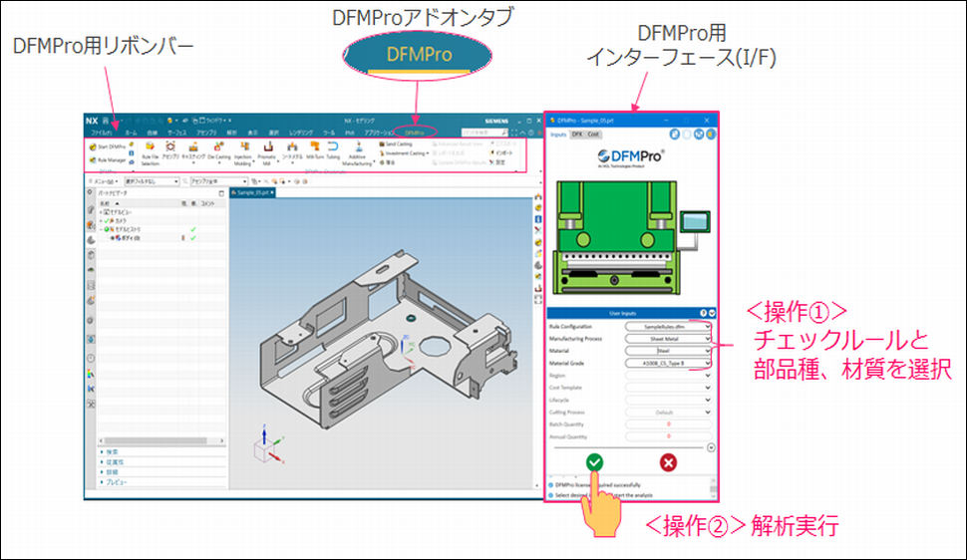This screenshot has height=560, width=967.
Task: Open Rule File Selection tool
Action: (150, 153)
